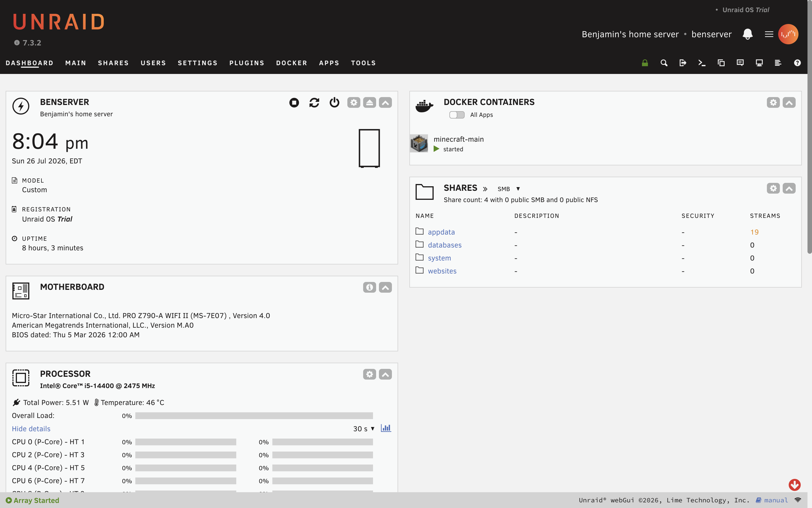This screenshot has width=812, height=508.
Task: Click the orange Unraid Connect avatar
Action: click(x=788, y=34)
